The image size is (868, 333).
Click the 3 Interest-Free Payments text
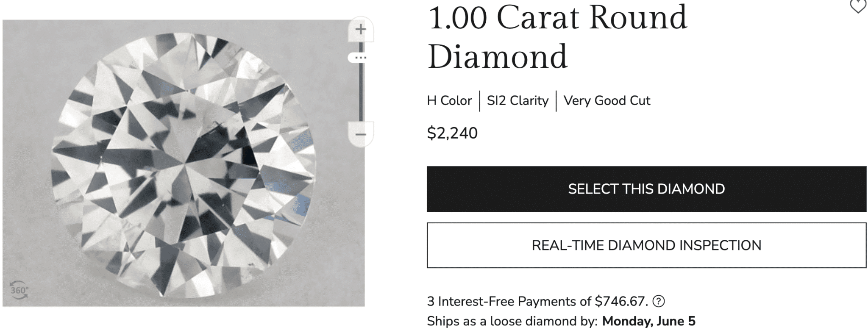point(537,302)
